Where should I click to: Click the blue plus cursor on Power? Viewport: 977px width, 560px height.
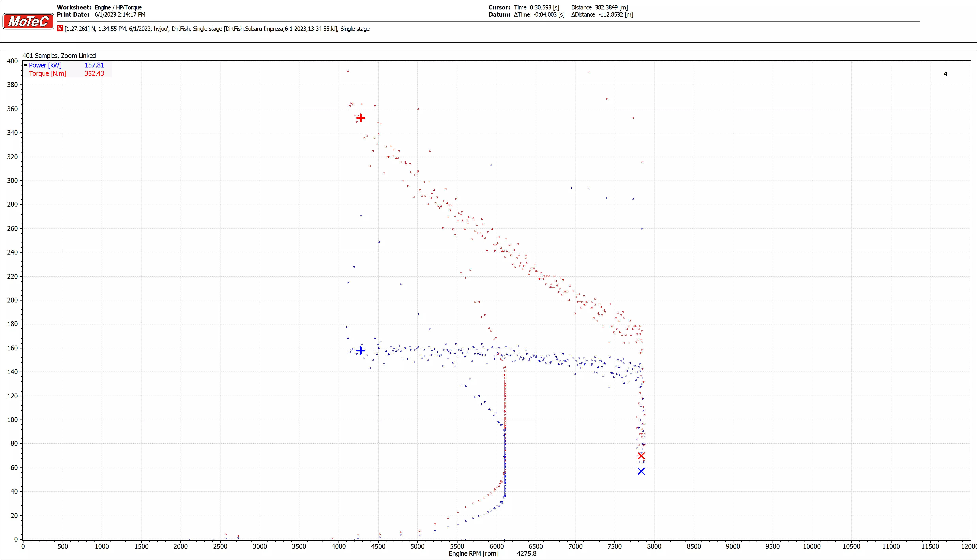(x=360, y=350)
